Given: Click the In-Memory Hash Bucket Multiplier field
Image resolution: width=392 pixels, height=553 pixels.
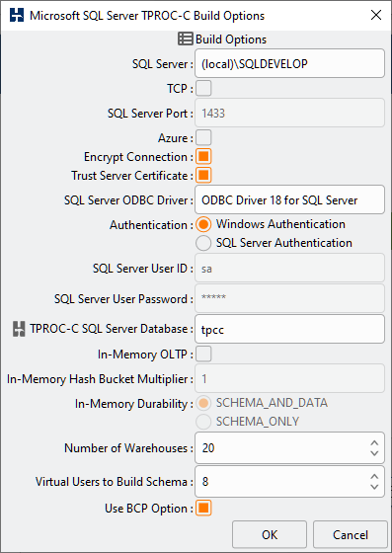Looking at the screenshot, I should (289, 379).
